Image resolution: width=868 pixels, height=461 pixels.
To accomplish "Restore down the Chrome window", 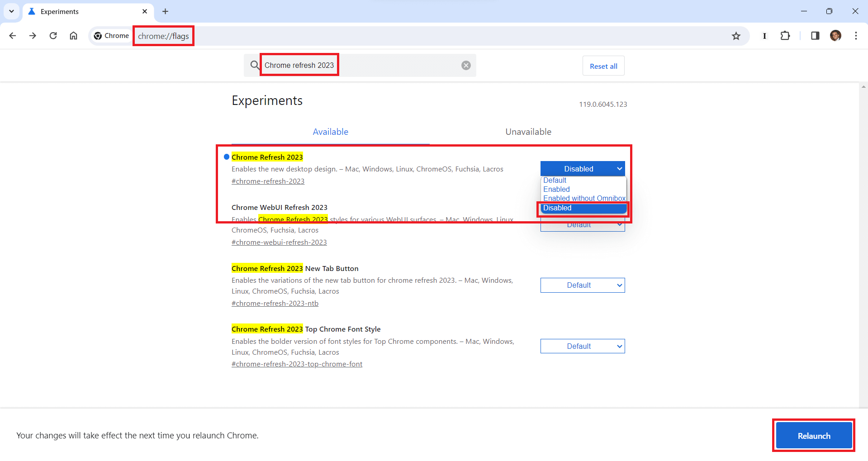I will click(829, 11).
